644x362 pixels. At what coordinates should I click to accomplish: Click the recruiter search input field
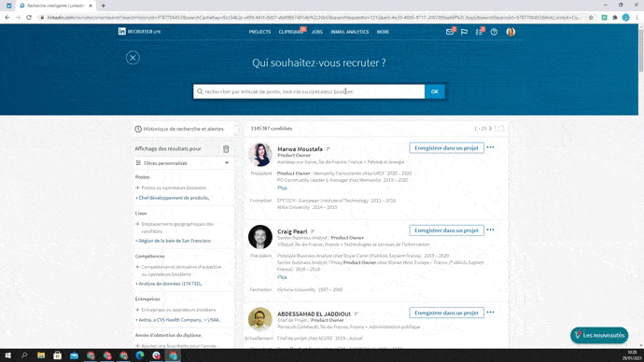(309, 91)
